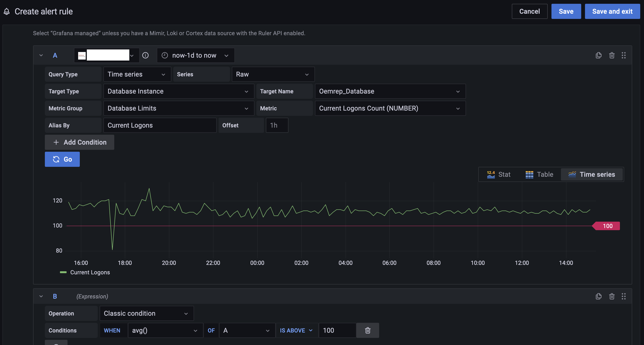
Task: Select Time series visualization option
Action: coord(592,174)
